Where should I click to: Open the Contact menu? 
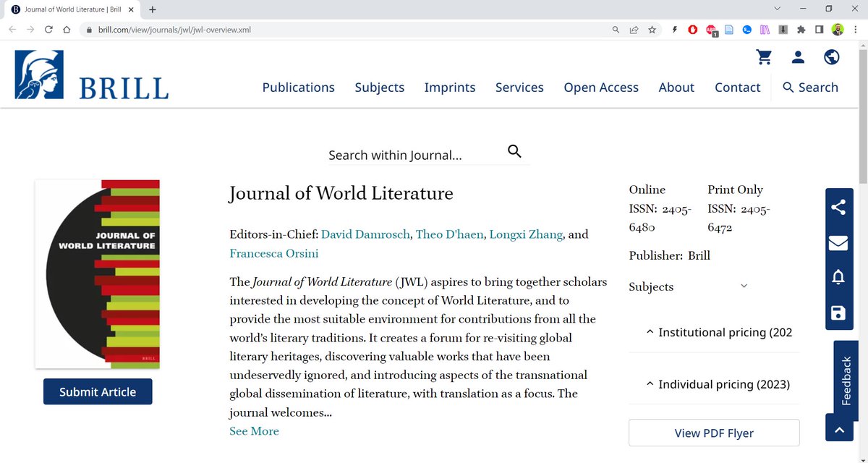738,87
